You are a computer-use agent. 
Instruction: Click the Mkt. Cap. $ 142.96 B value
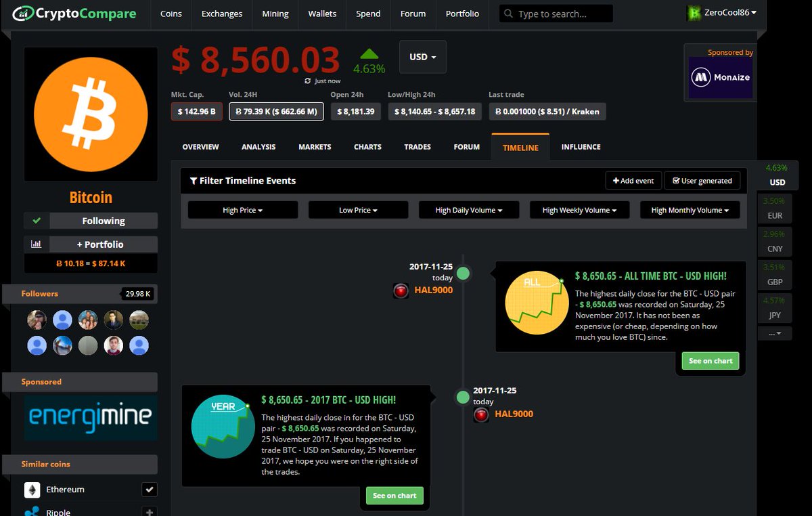point(197,112)
